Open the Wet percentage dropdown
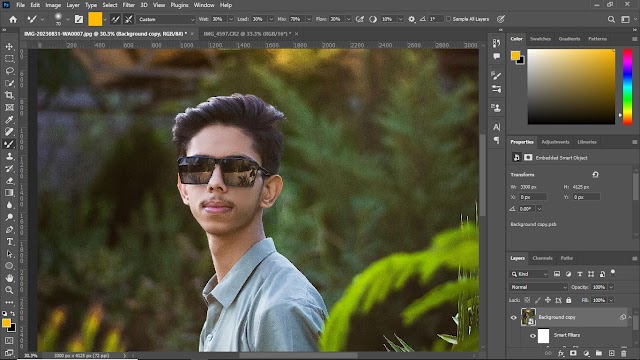640x360 pixels. [231, 19]
